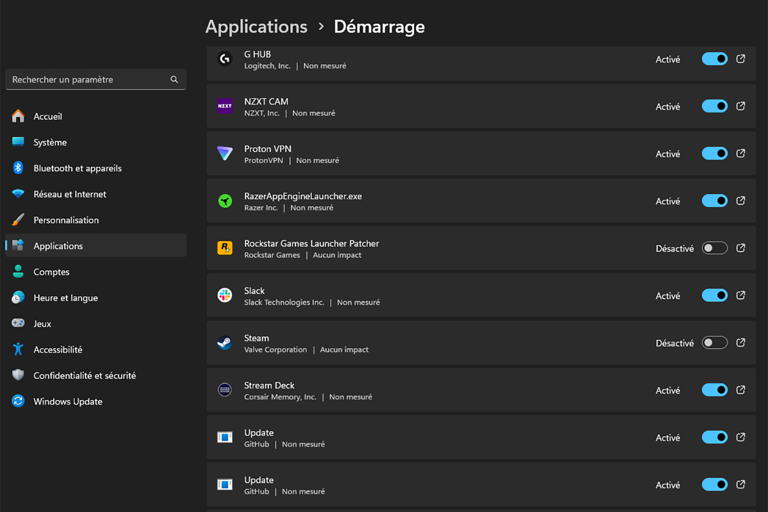This screenshot has width=768, height=512.
Task: Open Système settings section
Action: pos(96,142)
